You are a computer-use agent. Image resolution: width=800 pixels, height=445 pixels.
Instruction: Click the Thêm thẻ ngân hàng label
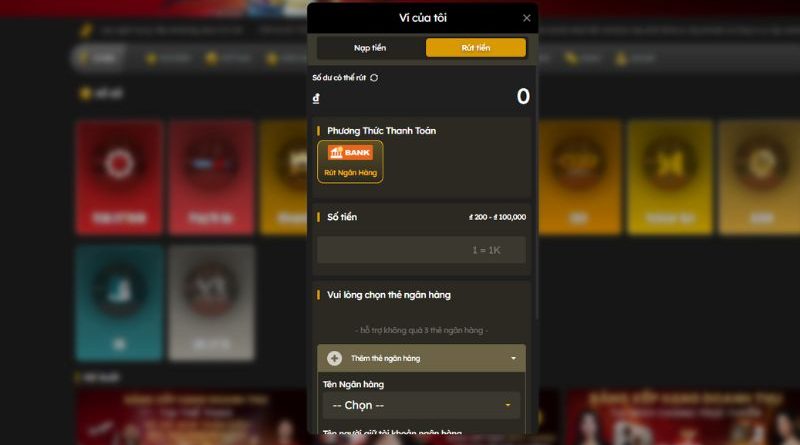coord(386,358)
